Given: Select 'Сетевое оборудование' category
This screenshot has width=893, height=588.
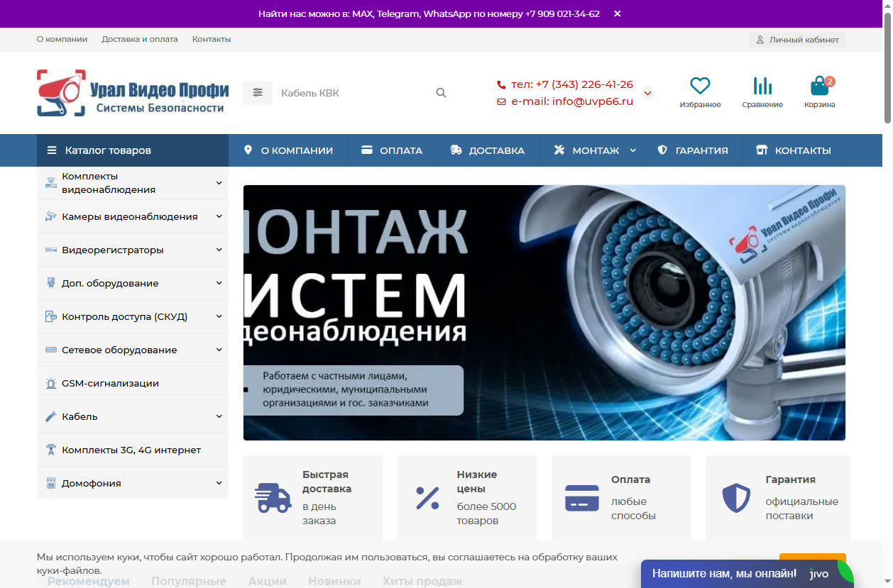Looking at the screenshot, I should tap(119, 350).
